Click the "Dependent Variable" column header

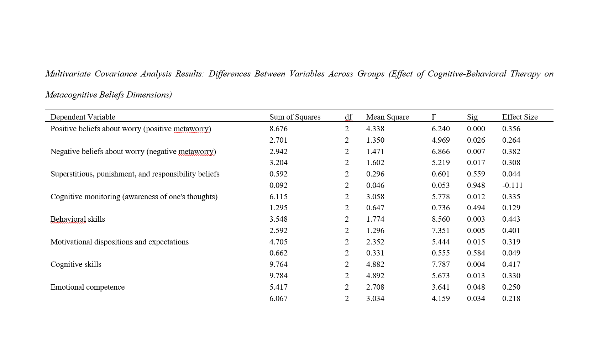[x=83, y=117]
